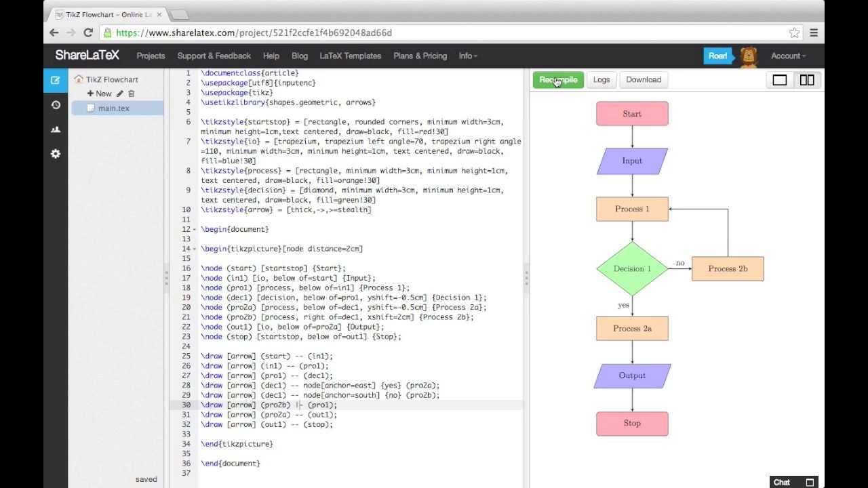Click code line drawing (out1) -- (stop)
Image resolution: width=868 pixels, height=488 pixels.
point(267,425)
